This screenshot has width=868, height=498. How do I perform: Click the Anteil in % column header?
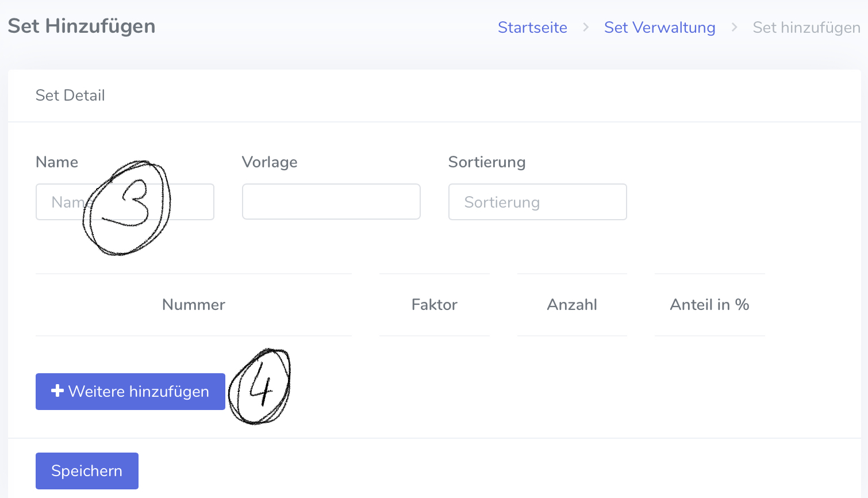pyautogui.click(x=709, y=305)
